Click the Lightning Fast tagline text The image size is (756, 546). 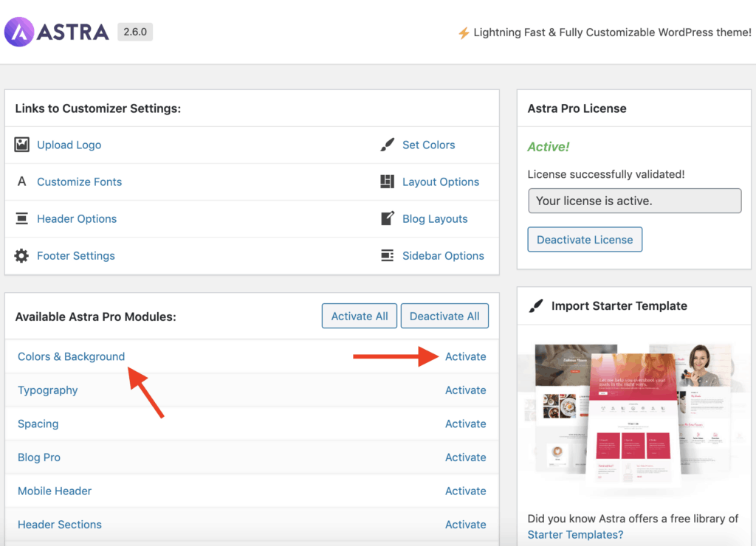[612, 32]
